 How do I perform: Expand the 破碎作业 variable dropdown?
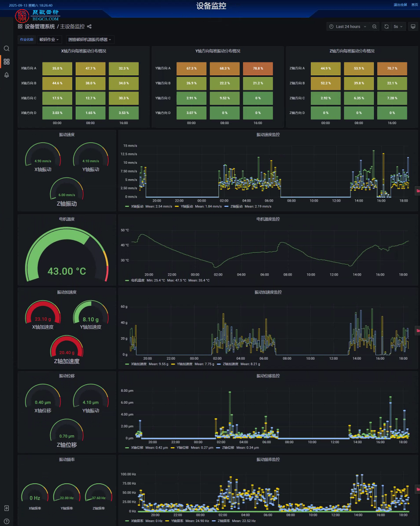tap(49, 40)
